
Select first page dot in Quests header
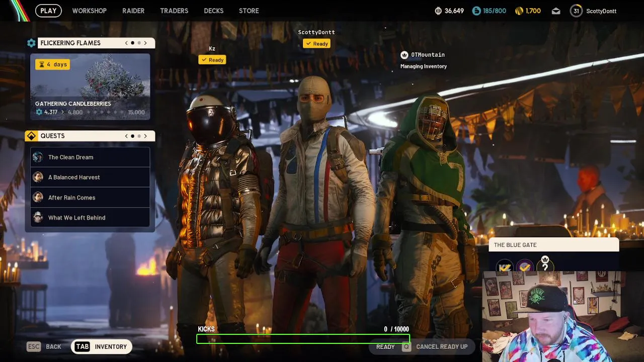[132, 136]
